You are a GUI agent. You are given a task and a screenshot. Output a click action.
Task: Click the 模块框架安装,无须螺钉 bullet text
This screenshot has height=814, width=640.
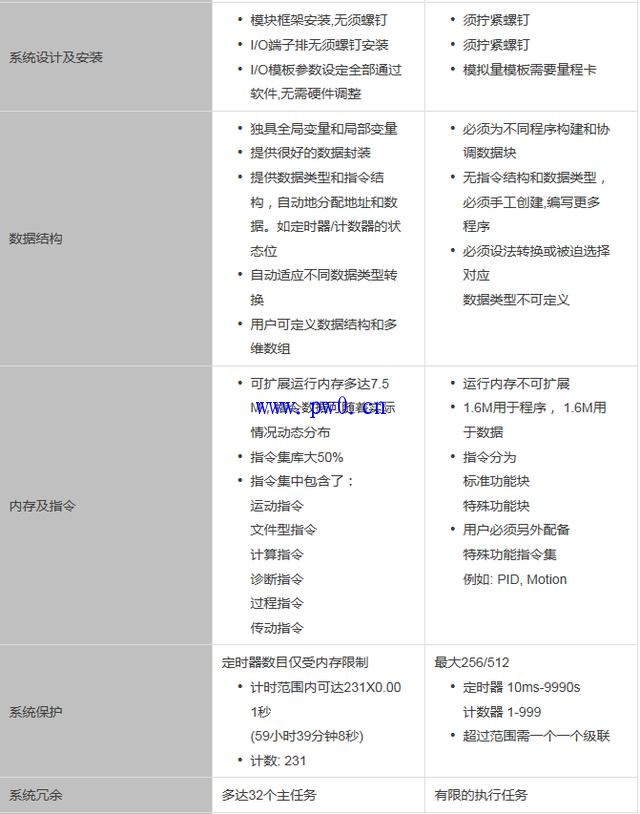(319, 20)
